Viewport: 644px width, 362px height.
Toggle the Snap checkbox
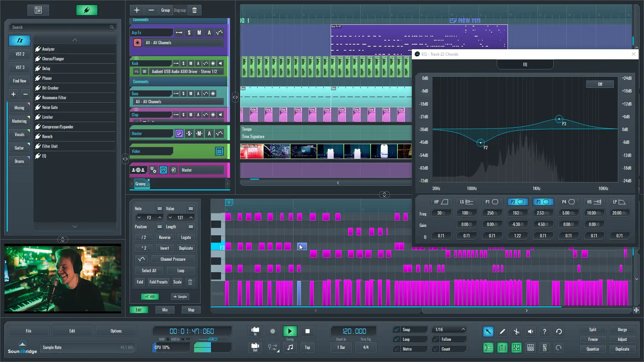(x=397, y=330)
